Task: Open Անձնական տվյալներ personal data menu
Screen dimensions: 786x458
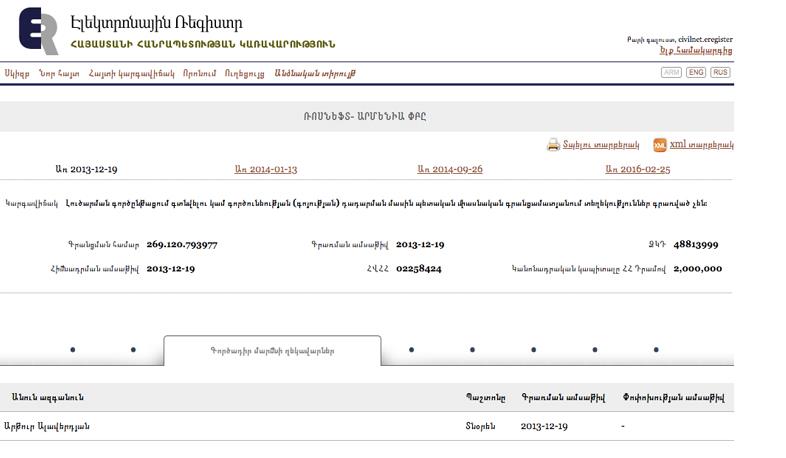Action: click(315, 74)
